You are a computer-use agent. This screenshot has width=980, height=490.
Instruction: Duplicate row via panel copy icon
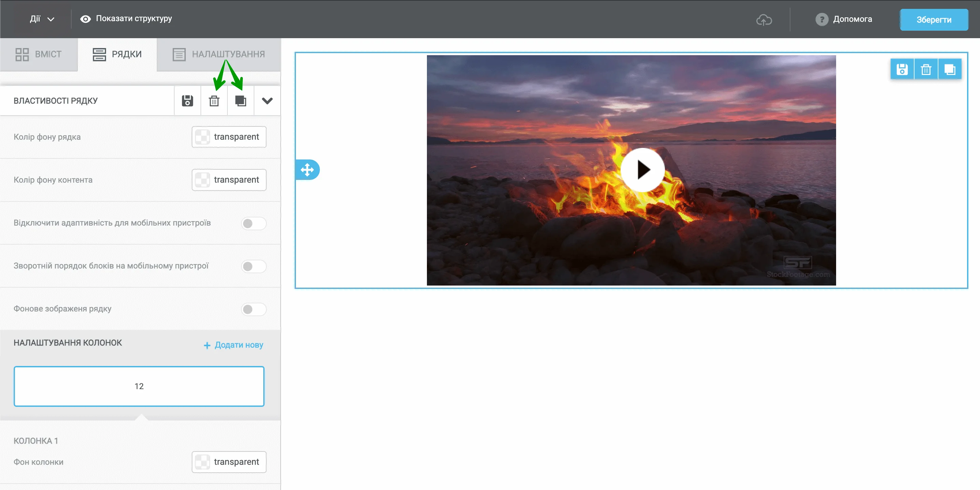(x=241, y=101)
